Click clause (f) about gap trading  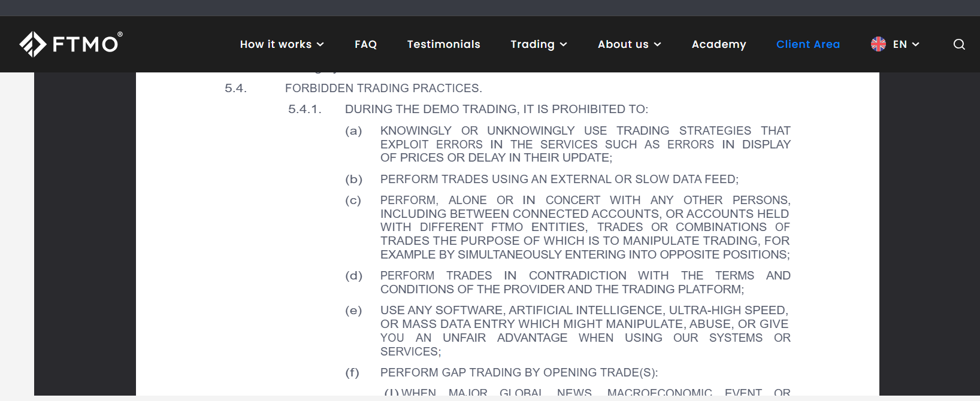(x=519, y=373)
